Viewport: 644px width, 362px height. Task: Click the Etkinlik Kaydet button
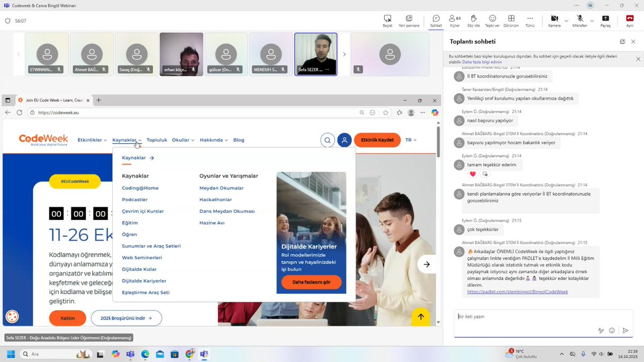point(377,140)
